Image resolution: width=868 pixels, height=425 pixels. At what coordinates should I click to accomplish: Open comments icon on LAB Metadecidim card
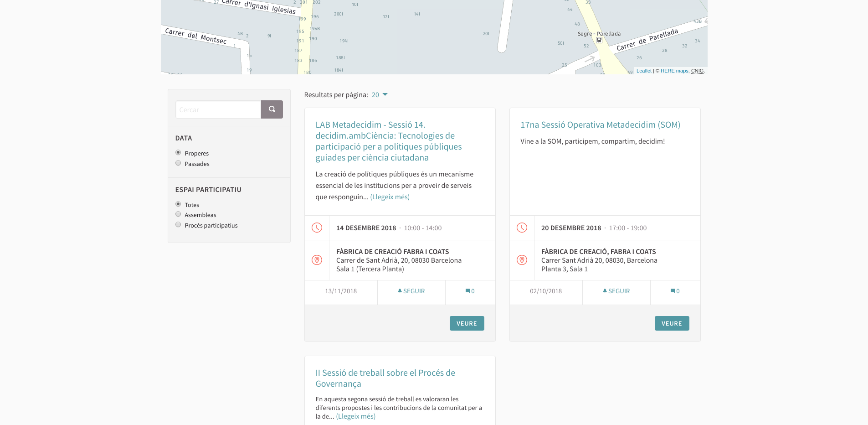pyautogui.click(x=470, y=291)
